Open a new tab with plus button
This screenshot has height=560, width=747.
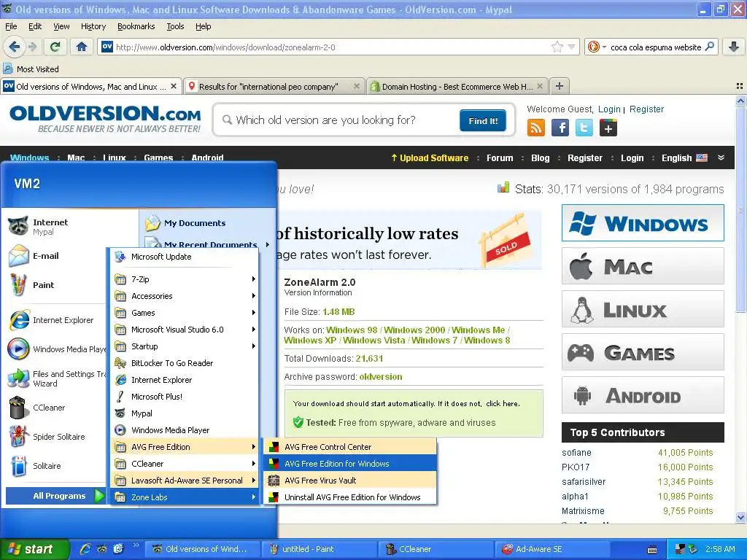[560, 86]
